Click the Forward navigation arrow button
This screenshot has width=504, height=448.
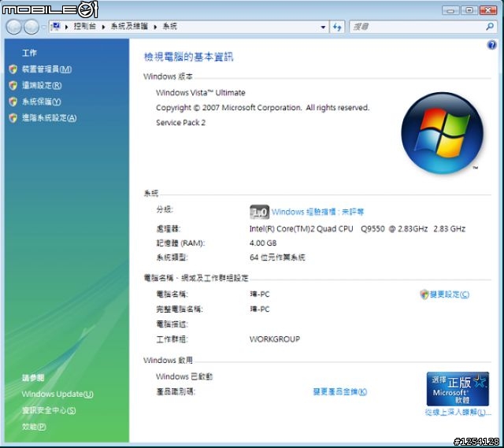pyautogui.click(x=31, y=27)
